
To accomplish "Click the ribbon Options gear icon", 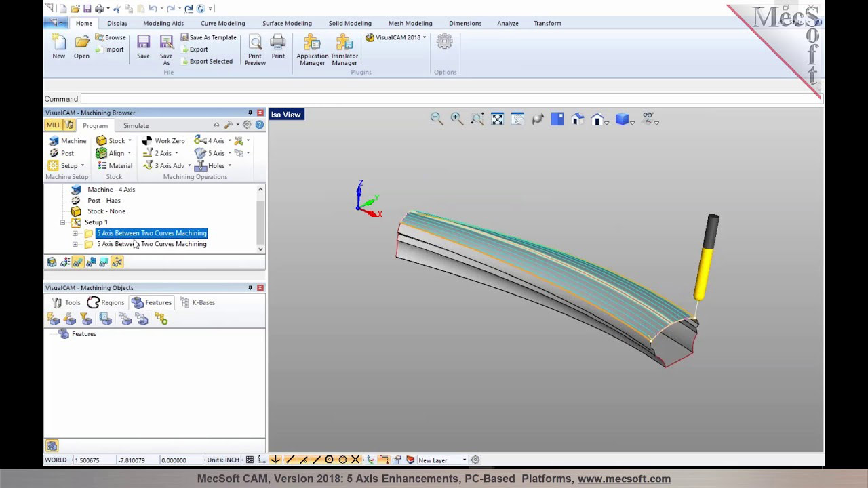I will 444,43.
